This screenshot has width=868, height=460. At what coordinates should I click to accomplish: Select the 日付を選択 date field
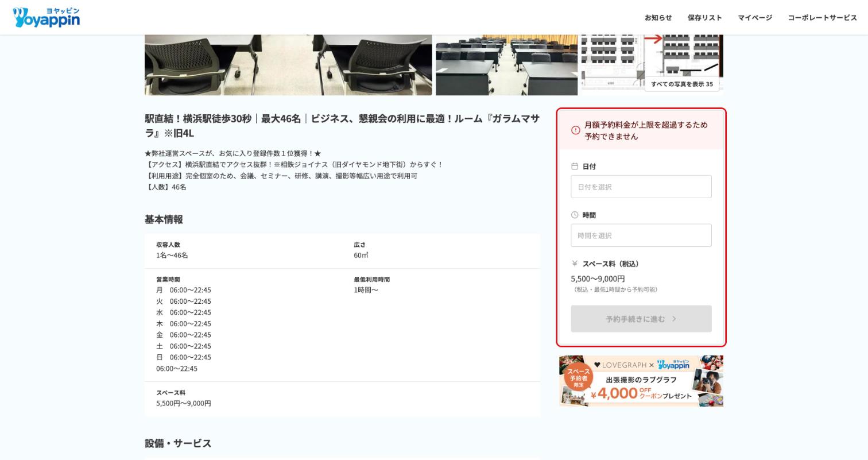pos(641,187)
